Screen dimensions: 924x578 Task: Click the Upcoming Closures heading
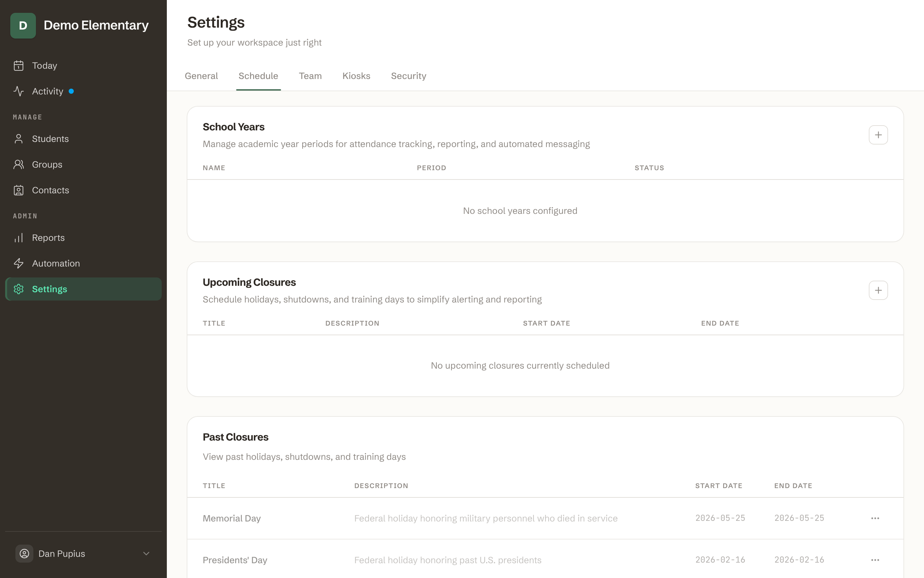(249, 282)
